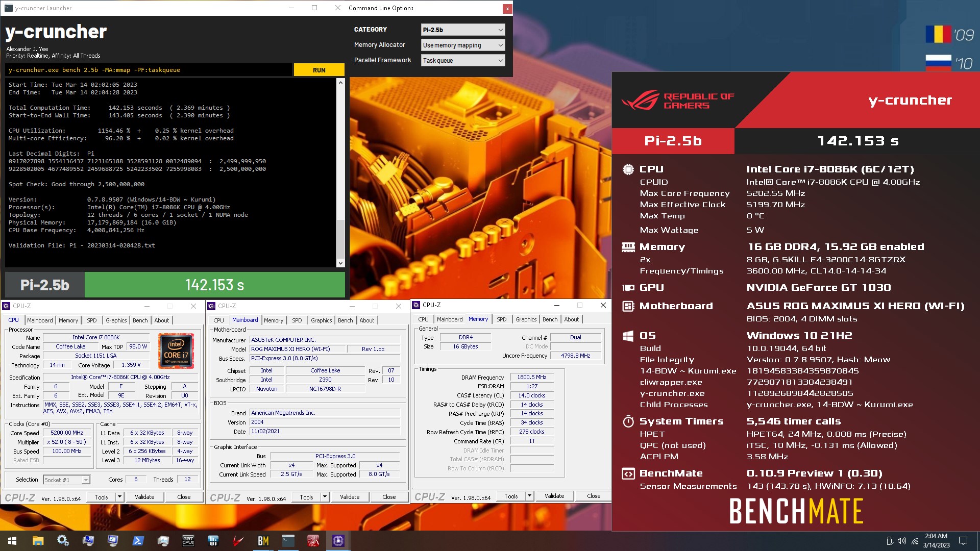Screen dimensions: 980x551
Task: Click the Motherboard icon in BenchMate panel
Action: (x=628, y=306)
